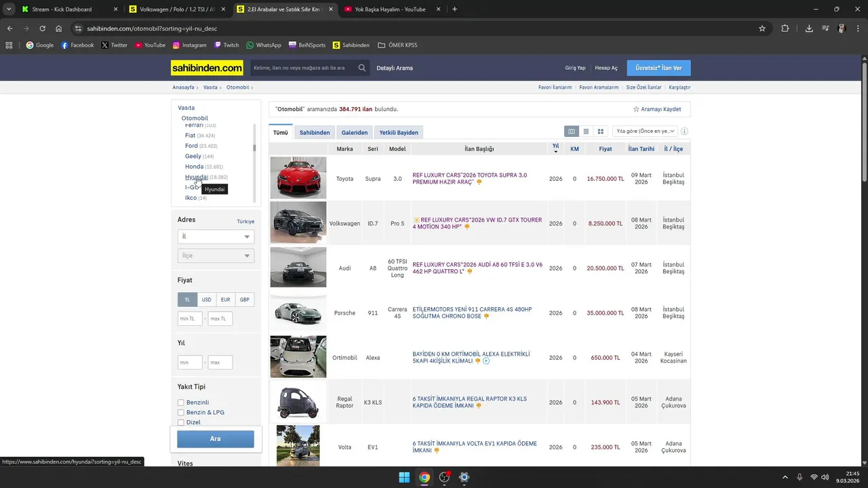
Task: Switch to the Yetkili Bayiden tab
Action: click(399, 133)
